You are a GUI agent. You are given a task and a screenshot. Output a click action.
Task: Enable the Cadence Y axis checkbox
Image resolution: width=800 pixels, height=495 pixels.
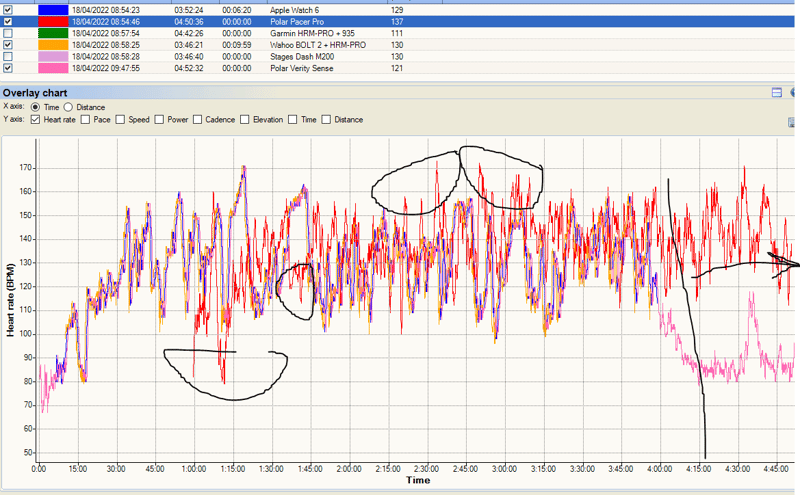pyautogui.click(x=197, y=119)
